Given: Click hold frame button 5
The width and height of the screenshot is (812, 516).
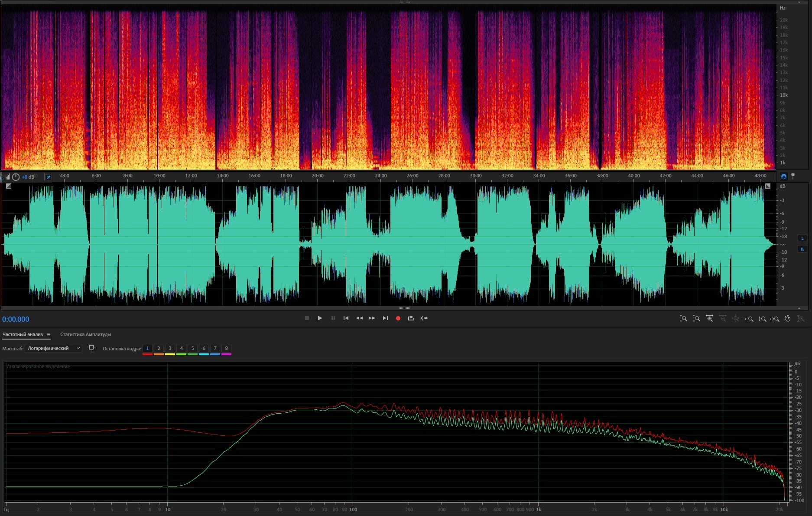Looking at the screenshot, I should pos(192,348).
